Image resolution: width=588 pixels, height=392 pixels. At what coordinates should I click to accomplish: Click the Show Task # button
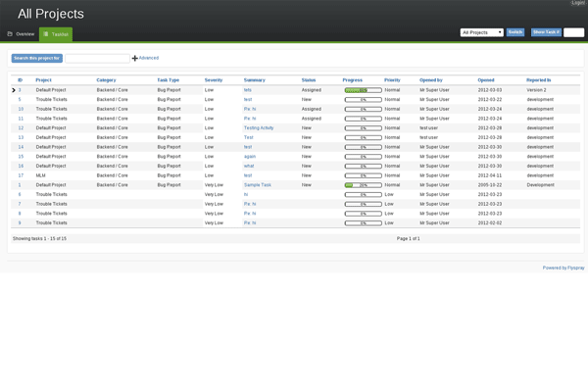click(546, 32)
